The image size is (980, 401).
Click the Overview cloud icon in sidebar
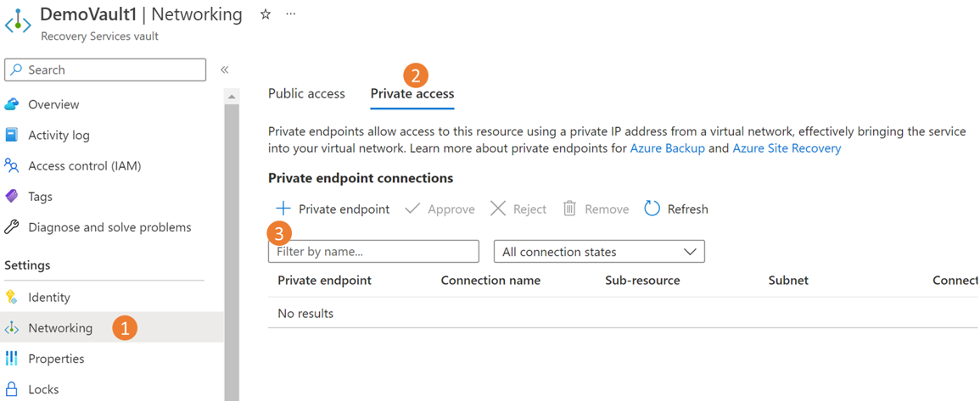pos(12,104)
